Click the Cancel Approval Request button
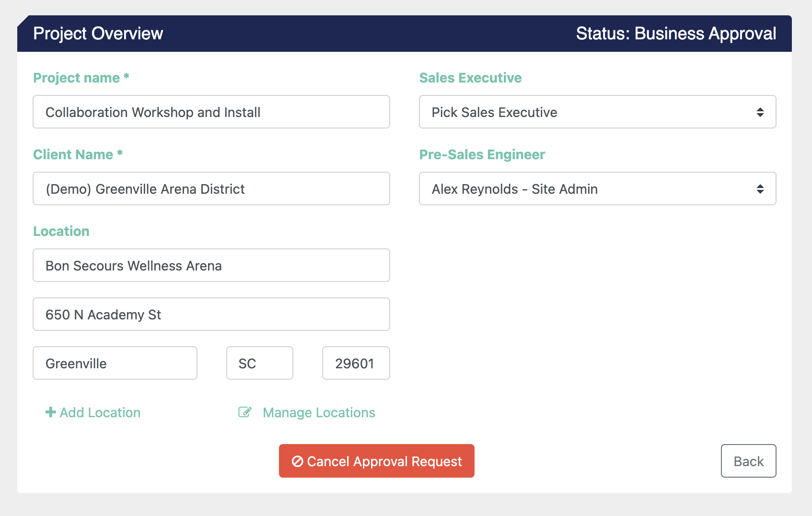812x516 pixels. point(377,461)
